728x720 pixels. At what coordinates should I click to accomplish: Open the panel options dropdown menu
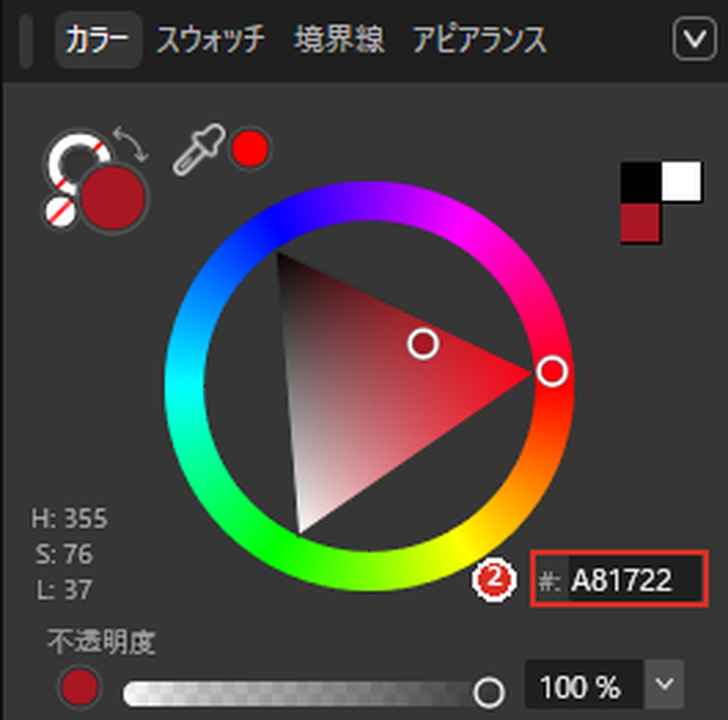(x=694, y=38)
